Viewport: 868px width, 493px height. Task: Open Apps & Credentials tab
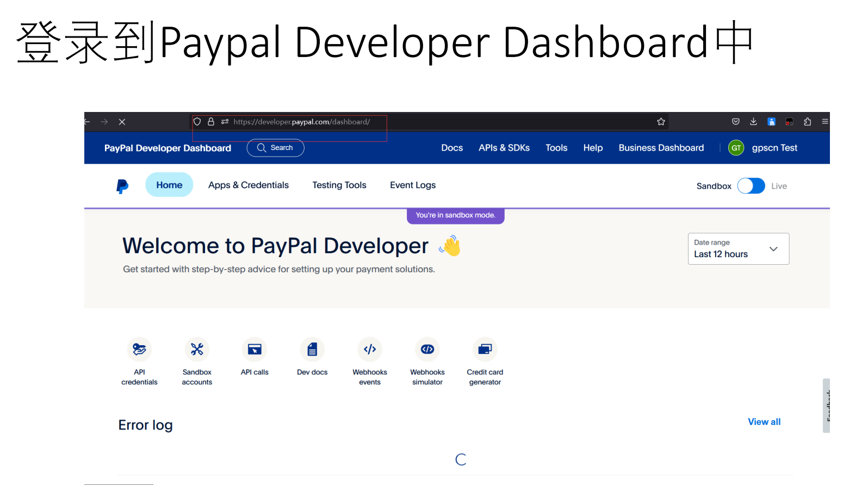pyautogui.click(x=249, y=185)
